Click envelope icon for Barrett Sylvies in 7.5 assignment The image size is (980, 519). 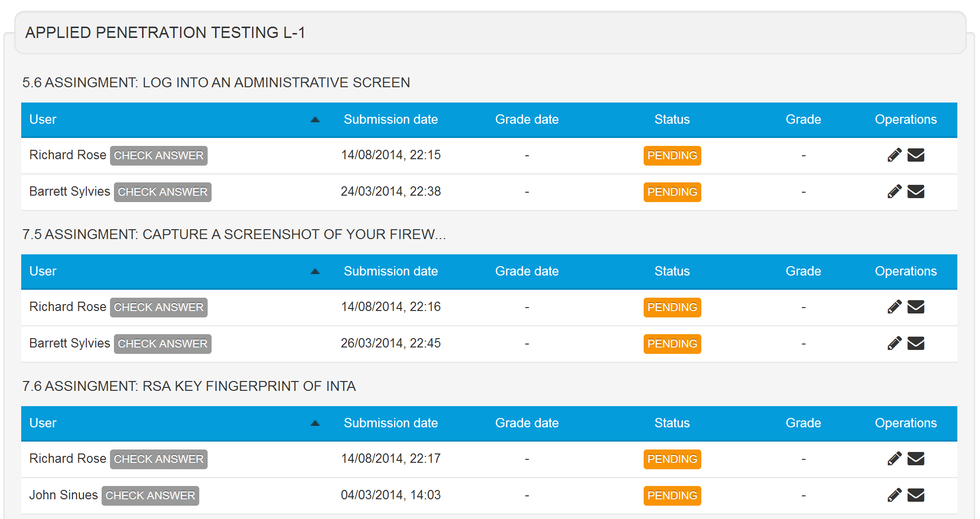point(916,344)
